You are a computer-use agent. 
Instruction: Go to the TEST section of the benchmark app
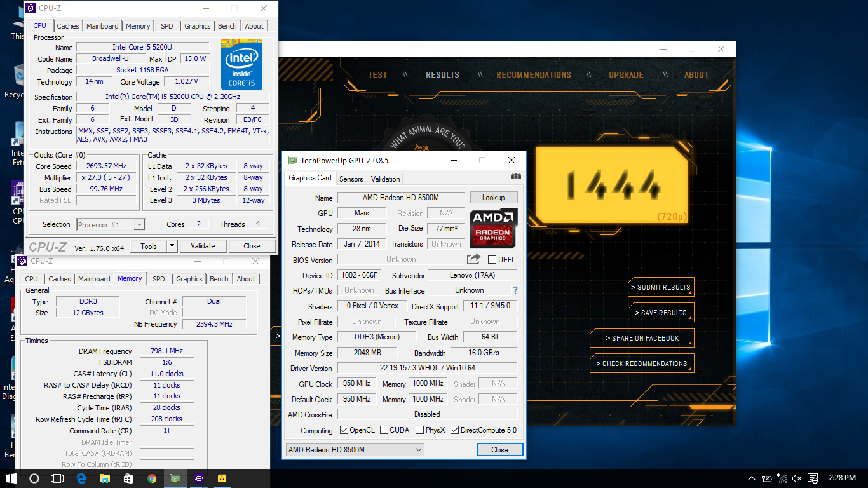point(377,75)
